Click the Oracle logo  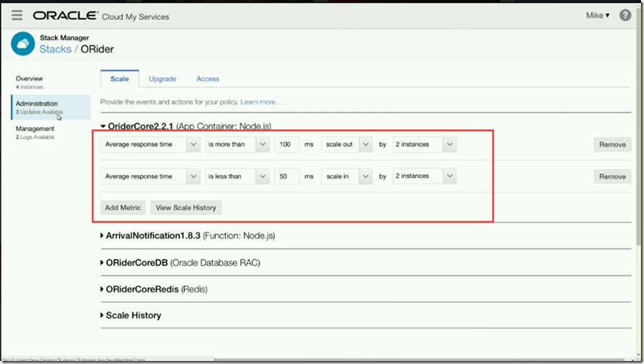pos(65,16)
